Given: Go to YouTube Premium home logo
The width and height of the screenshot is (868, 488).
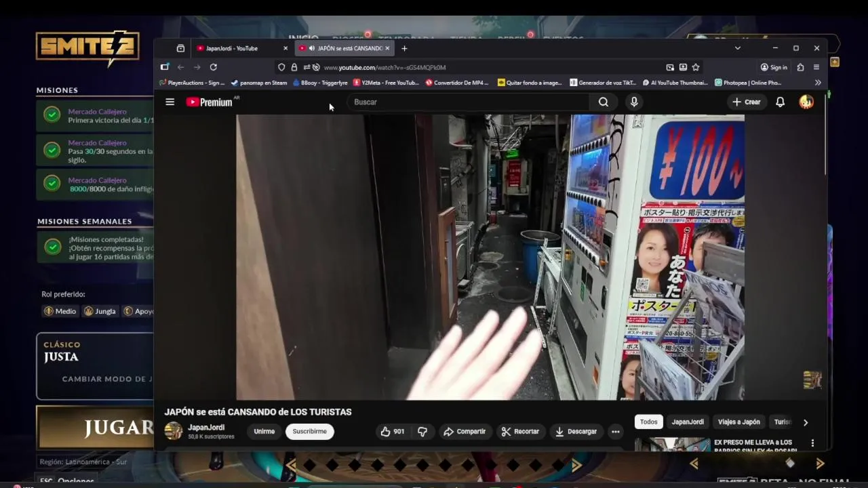Looking at the screenshot, I should coord(209,102).
